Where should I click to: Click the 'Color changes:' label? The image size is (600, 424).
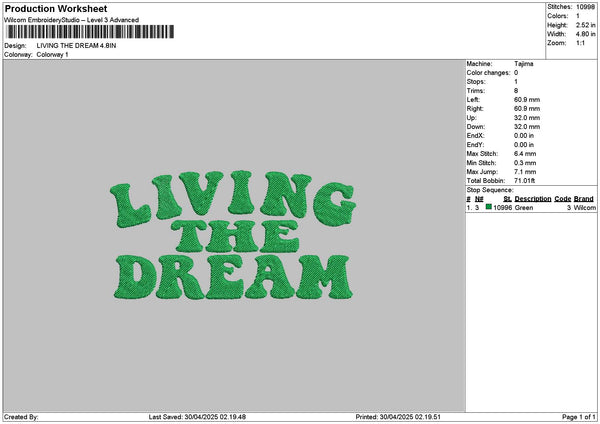(488, 73)
